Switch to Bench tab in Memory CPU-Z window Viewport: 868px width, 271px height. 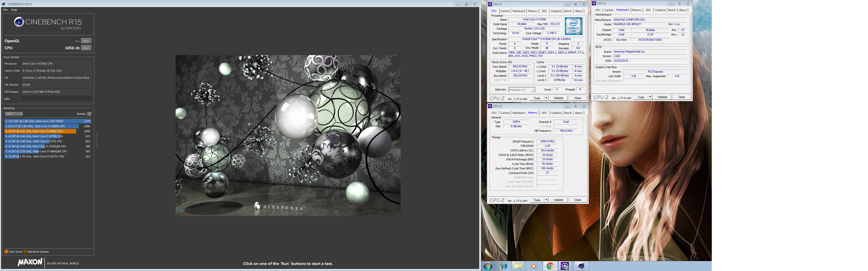[568, 113]
